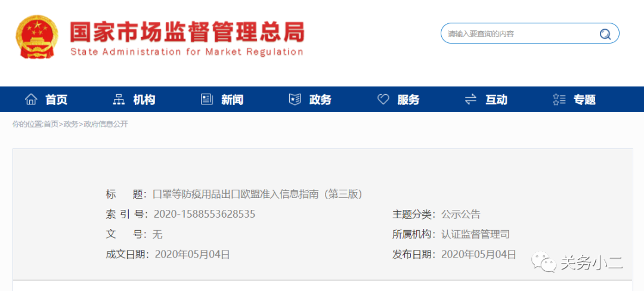The image size is (644, 291).
Task: Click the 国家市场监督管理总局 site title
Action: (187, 32)
